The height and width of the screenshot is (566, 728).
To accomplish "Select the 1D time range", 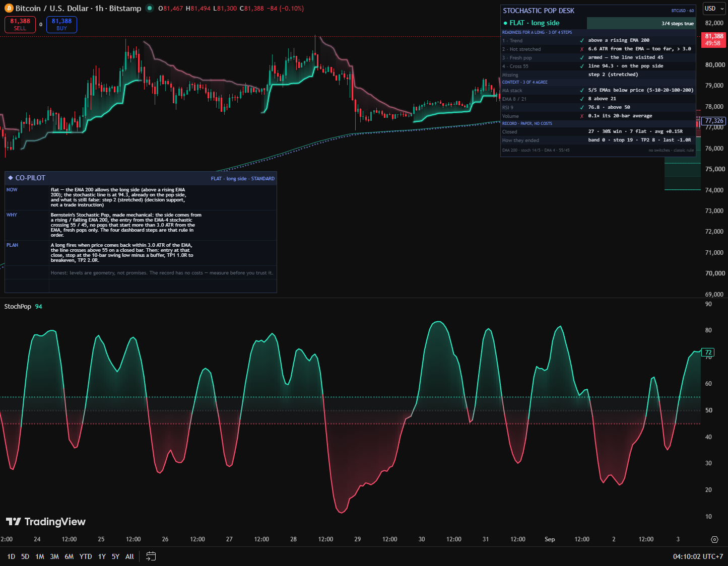I will pyautogui.click(x=11, y=556).
